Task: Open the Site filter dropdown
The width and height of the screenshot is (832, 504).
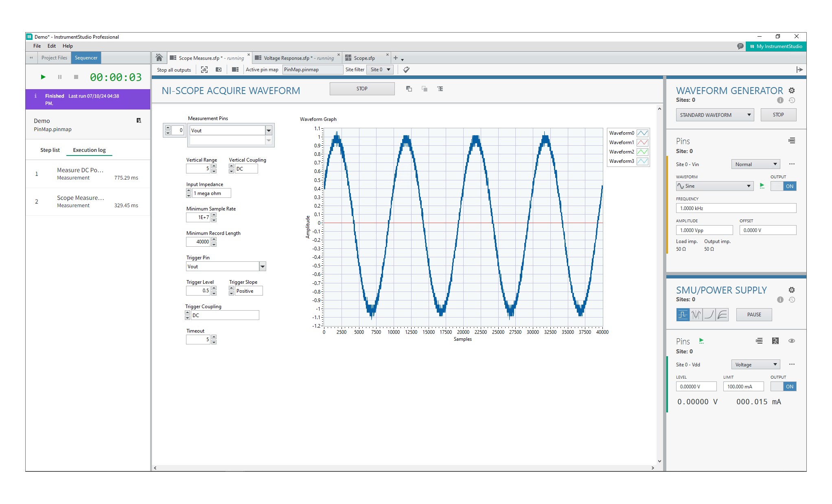Action: point(379,70)
